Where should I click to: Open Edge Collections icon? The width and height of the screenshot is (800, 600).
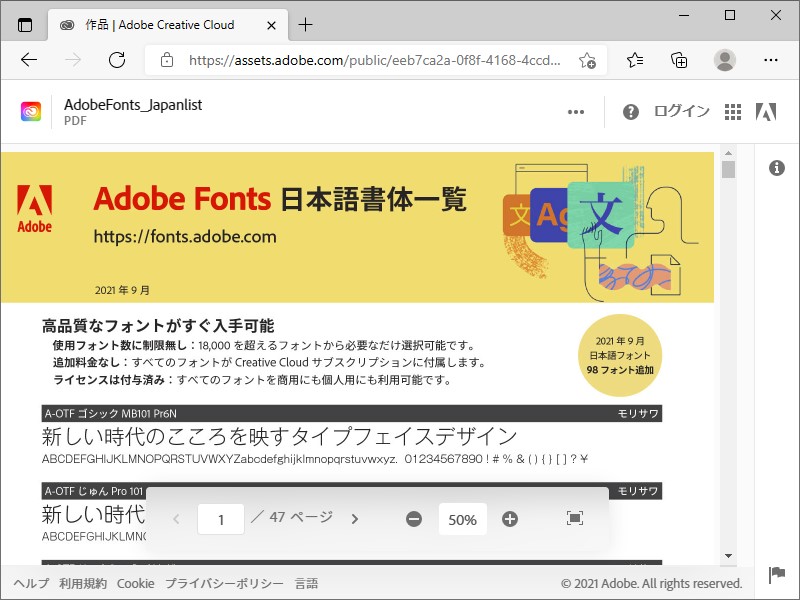[679, 60]
